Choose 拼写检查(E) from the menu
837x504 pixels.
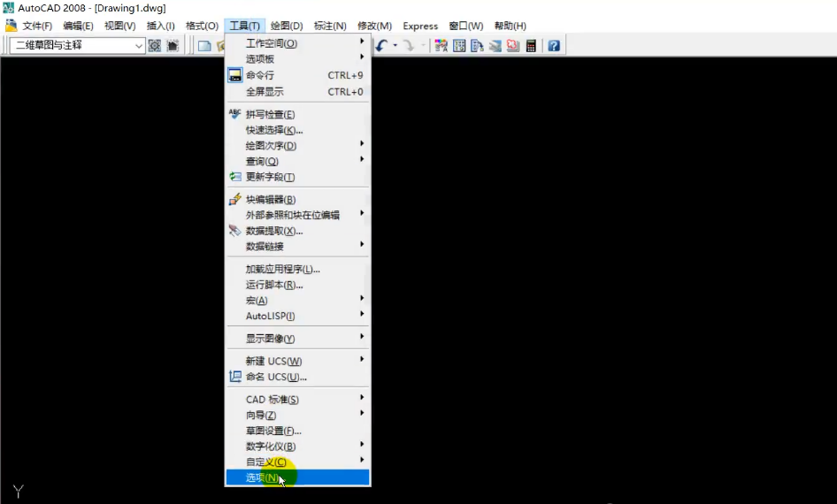[297, 115]
